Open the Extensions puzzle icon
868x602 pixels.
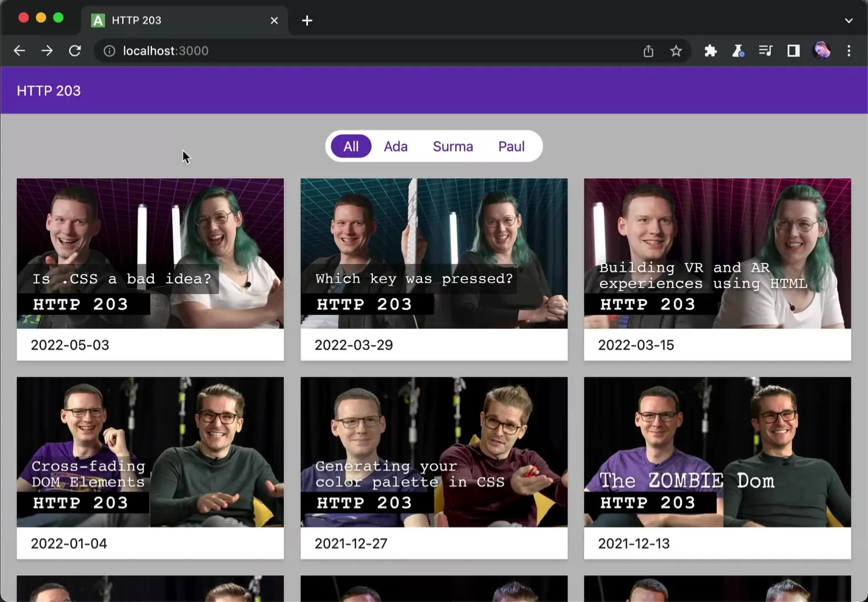point(710,51)
